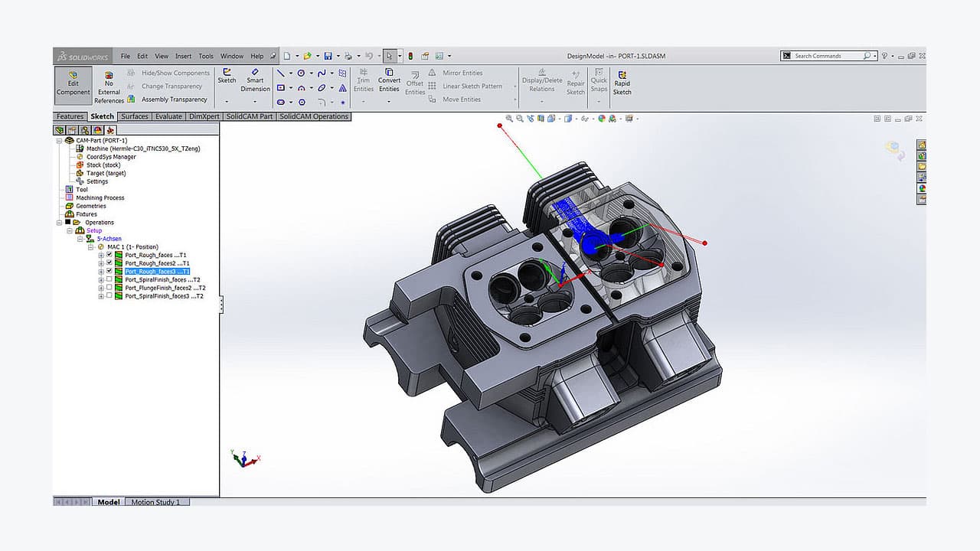980x551 pixels.
Task: Click Display/Delete Relations
Action: [541, 81]
